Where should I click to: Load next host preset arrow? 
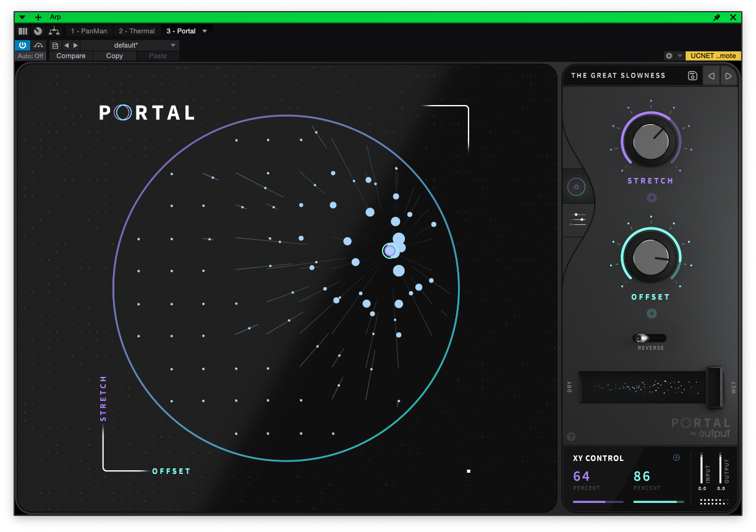point(75,45)
